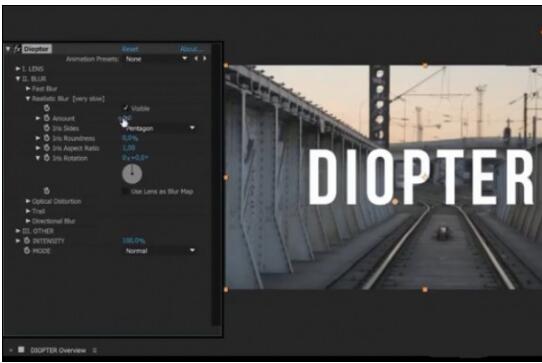The image size is (542, 363).
Task: Click the Amount value field
Action: 125,118
